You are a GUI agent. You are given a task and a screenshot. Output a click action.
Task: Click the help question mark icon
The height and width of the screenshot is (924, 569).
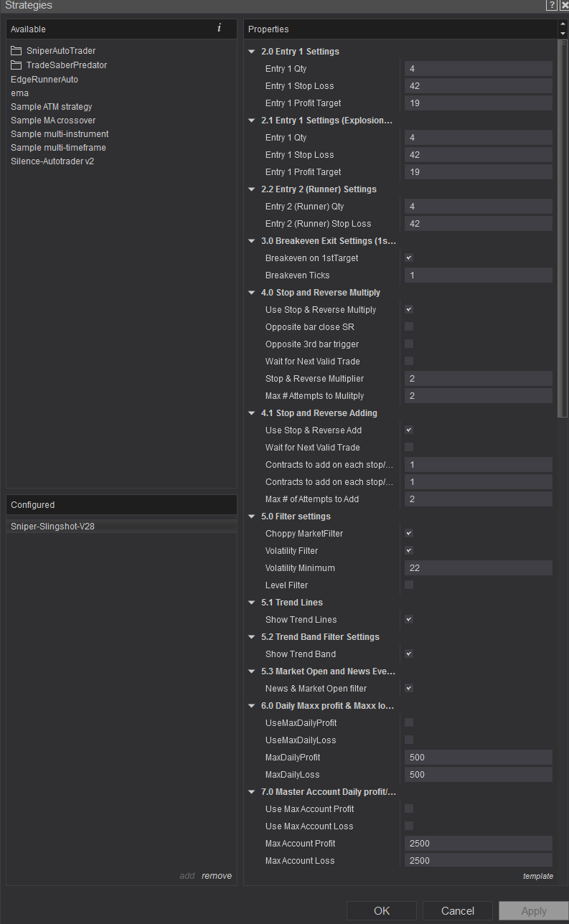click(x=551, y=6)
